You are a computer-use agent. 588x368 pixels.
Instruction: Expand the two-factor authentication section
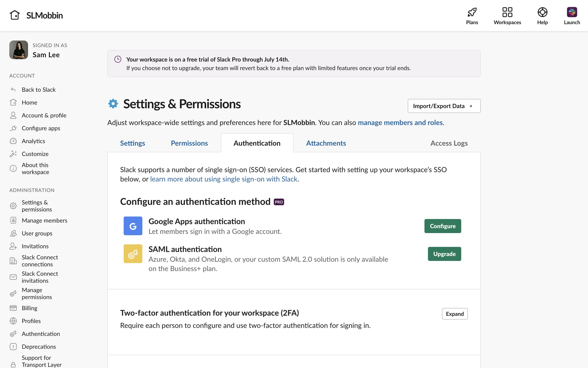point(454,314)
